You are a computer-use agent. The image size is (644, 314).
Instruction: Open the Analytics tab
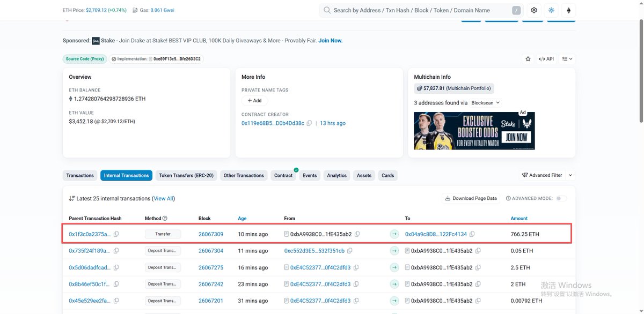click(337, 175)
